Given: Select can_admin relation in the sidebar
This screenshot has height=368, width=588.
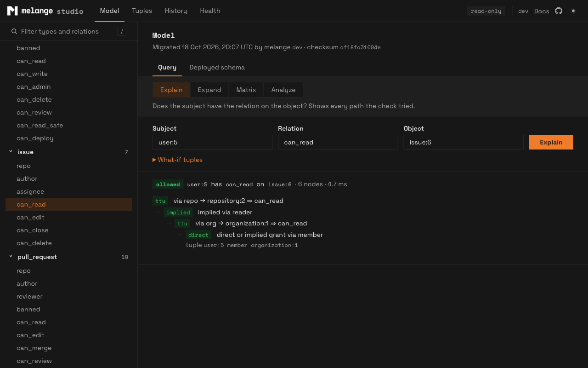Looking at the screenshot, I should tap(68, 86).
